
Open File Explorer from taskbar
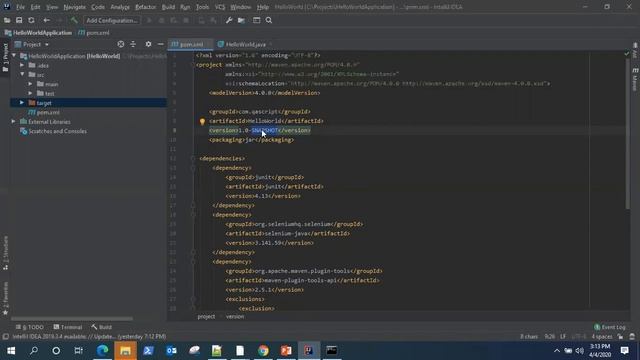click(125, 351)
